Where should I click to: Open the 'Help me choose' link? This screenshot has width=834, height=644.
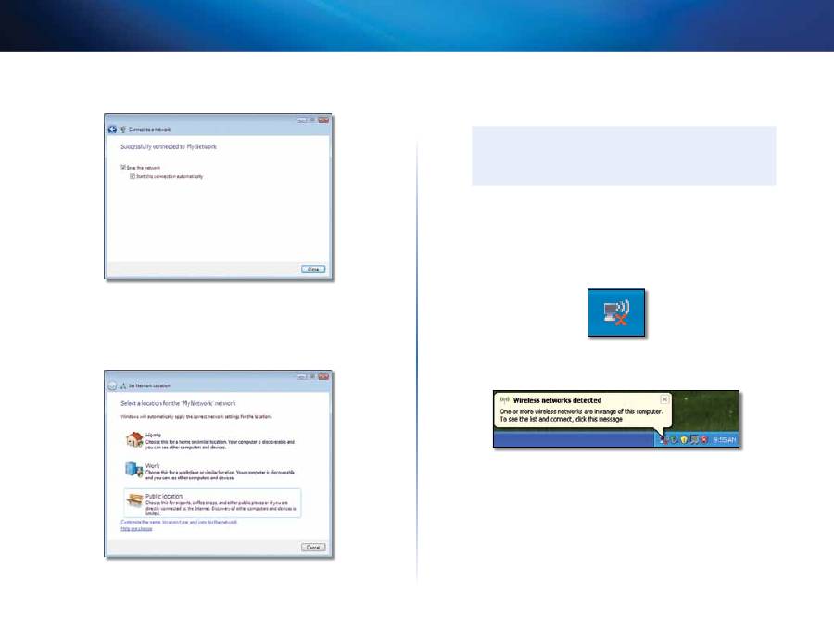pyautogui.click(x=135, y=529)
